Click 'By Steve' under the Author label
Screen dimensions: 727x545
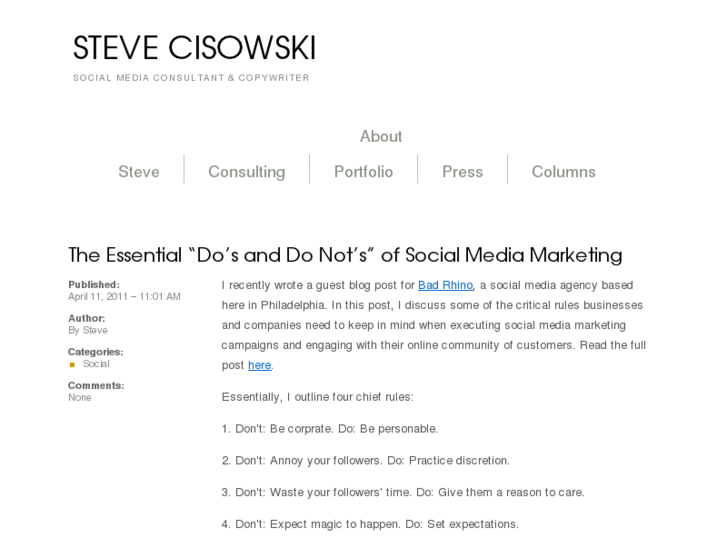(x=88, y=330)
